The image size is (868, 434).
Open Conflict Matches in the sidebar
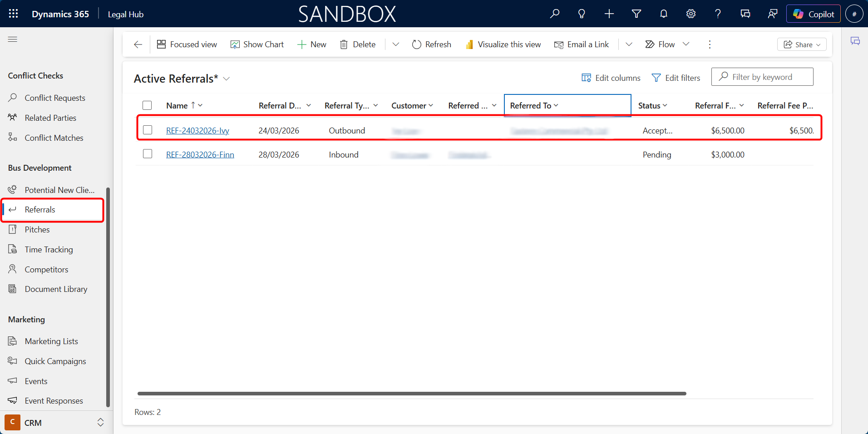click(54, 138)
